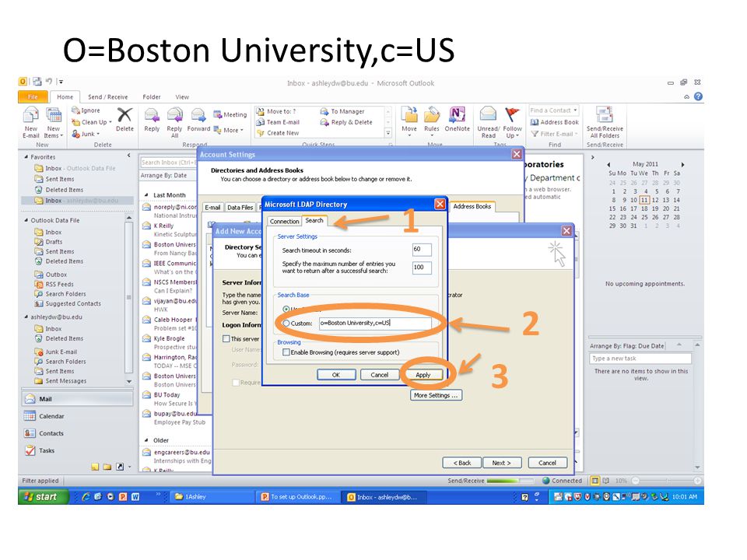The image size is (747, 560).
Task: Open Address Books tab in Account Settings
Action: (472, 206)
